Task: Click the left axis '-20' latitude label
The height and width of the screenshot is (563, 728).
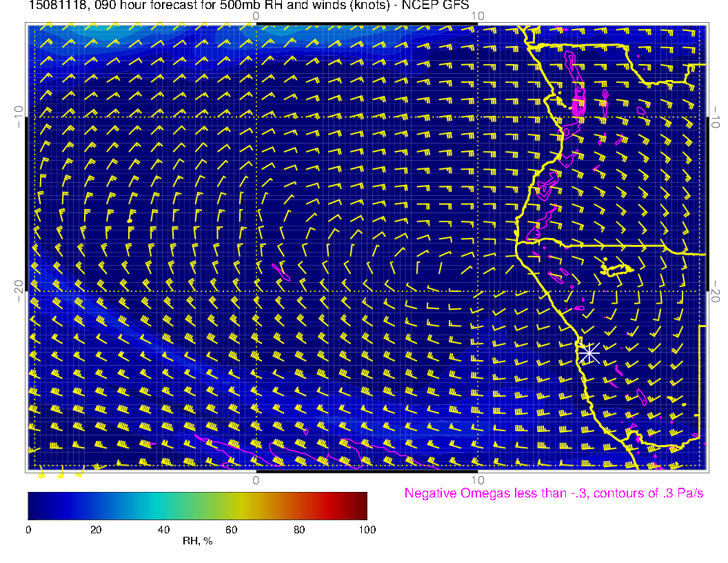Action: tap(19, 290)
